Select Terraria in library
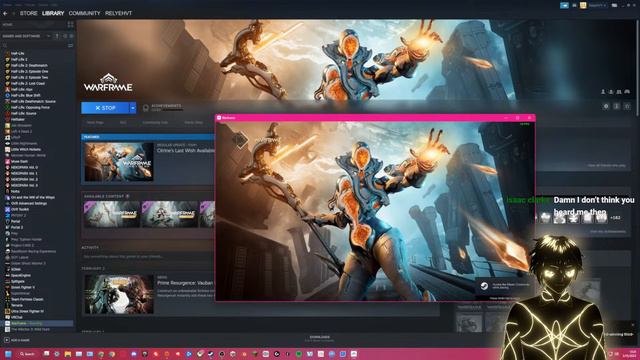This screenshot has width=640, height=360. [17, 305]
